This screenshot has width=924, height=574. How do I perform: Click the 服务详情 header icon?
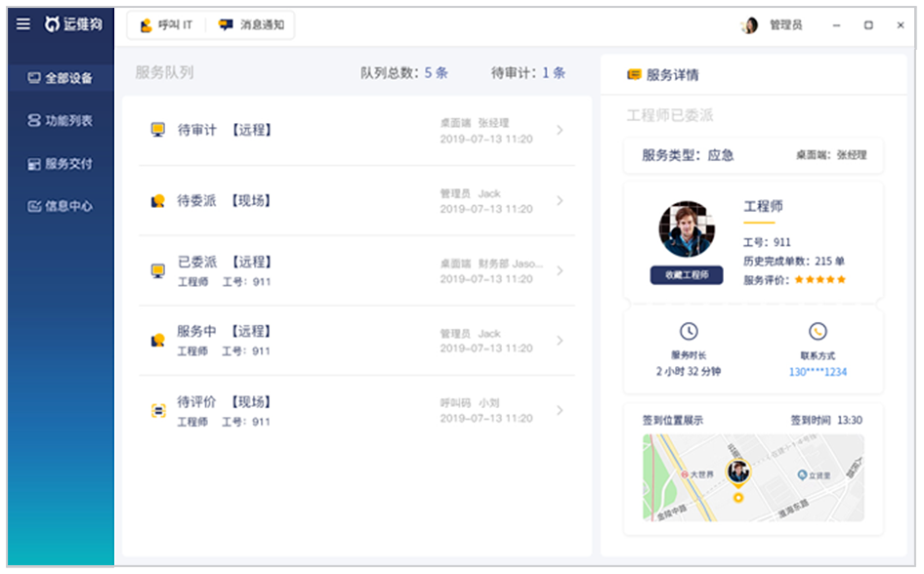click(634, 75)
